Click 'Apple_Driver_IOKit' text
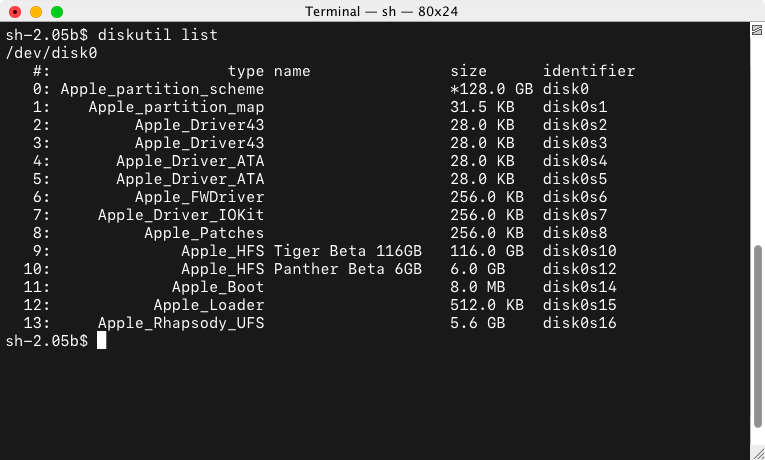765x460 pixels. [181, 215]
